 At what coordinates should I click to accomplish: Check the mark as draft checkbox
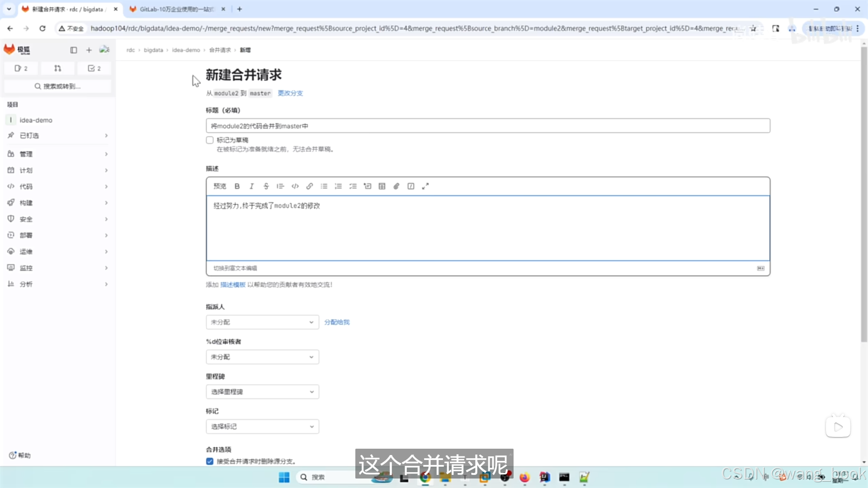tap(210, 140)
